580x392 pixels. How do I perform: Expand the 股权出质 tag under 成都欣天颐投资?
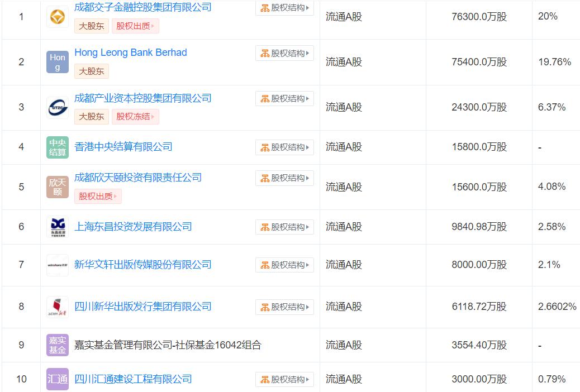[x=98, y=196]
